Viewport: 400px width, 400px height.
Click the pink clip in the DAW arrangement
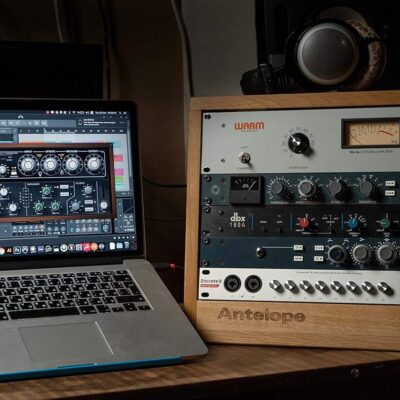(118, 158)
